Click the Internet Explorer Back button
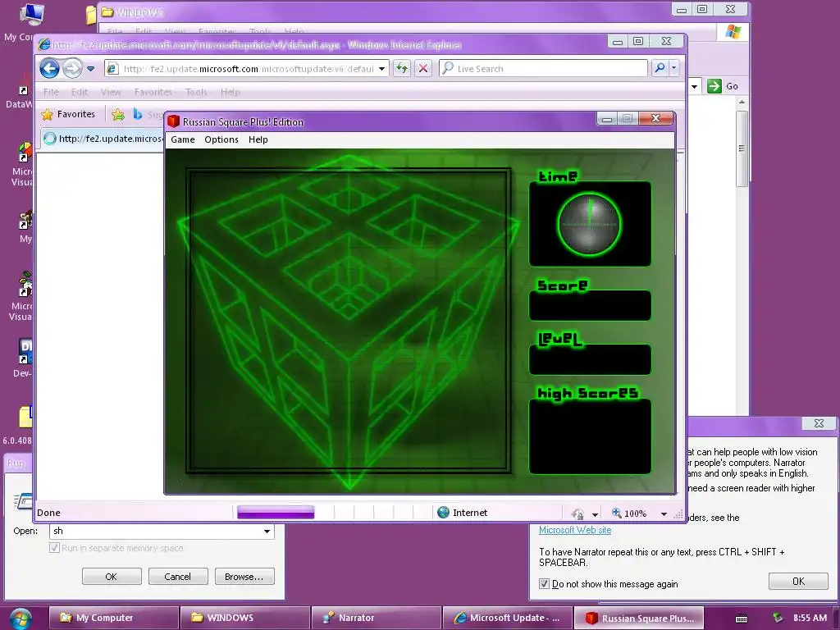 pyautogui.click(x=49, y=69)
